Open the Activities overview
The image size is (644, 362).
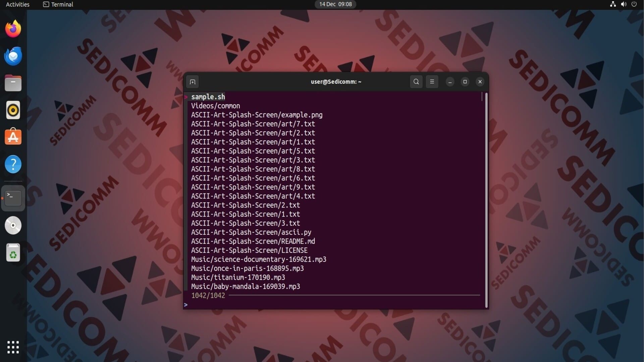click(x=17, y=4)
